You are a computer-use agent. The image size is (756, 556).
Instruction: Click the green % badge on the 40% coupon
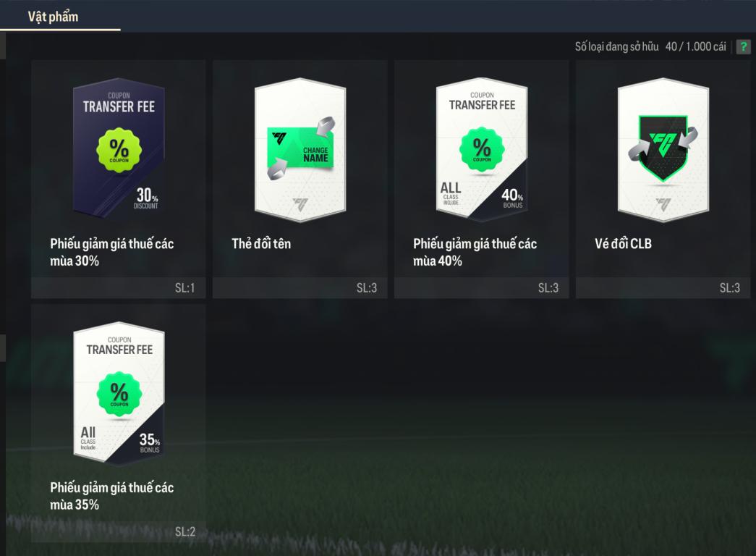pyautogui.click(x=482, y=149)
